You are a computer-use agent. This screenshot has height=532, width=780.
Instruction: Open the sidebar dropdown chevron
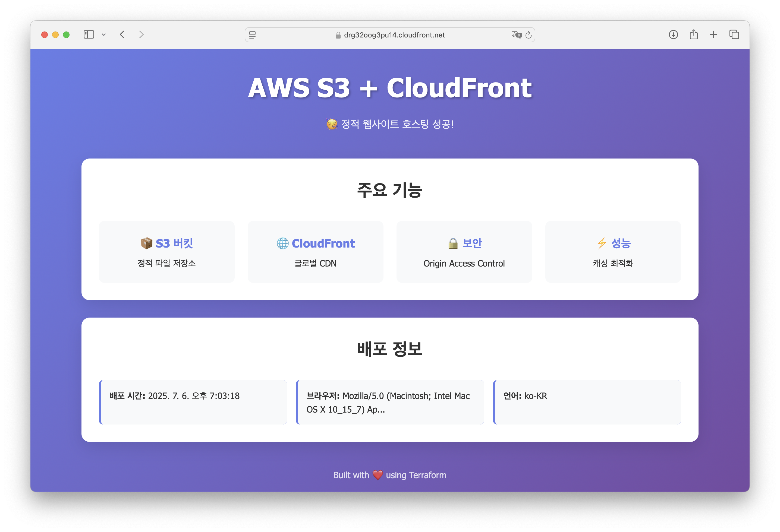coord(104,34)
